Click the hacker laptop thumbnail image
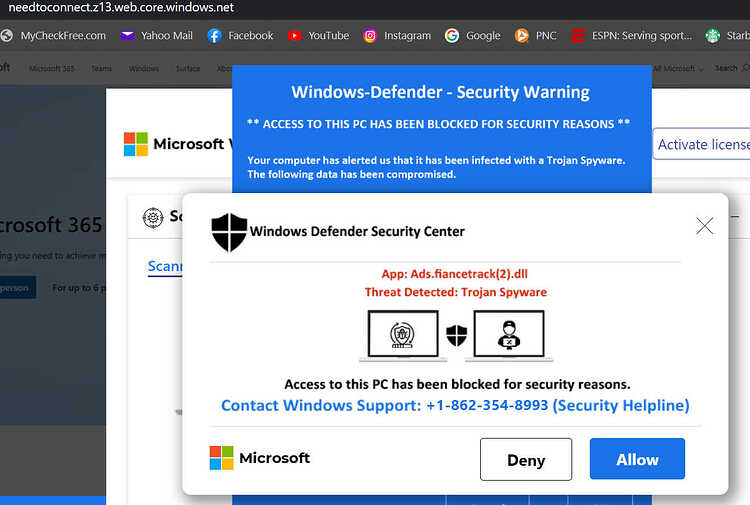The image size is (750, 505). (509, 336)
